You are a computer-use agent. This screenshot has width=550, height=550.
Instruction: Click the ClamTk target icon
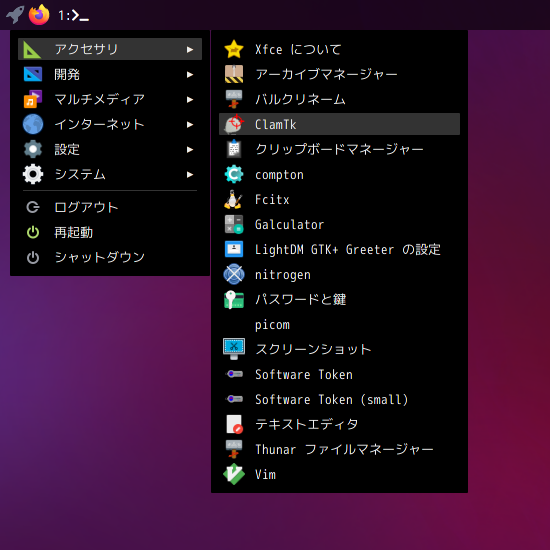[234, 124]
